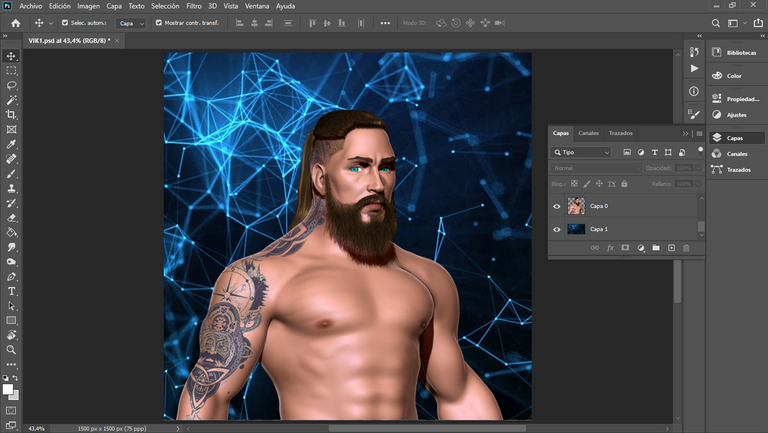The height and width of the screenshot is (433, 768).
Task: Select the Zoom tool
Action: point(11,350)
